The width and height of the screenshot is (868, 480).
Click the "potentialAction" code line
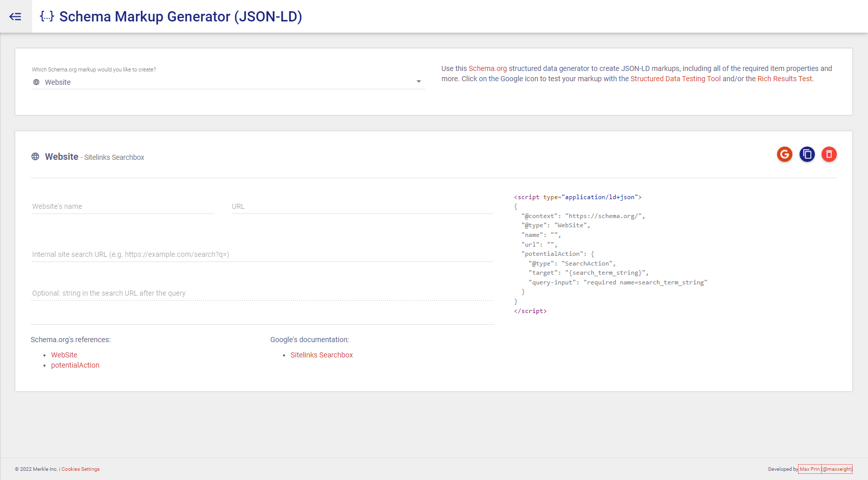pos(558,254)
